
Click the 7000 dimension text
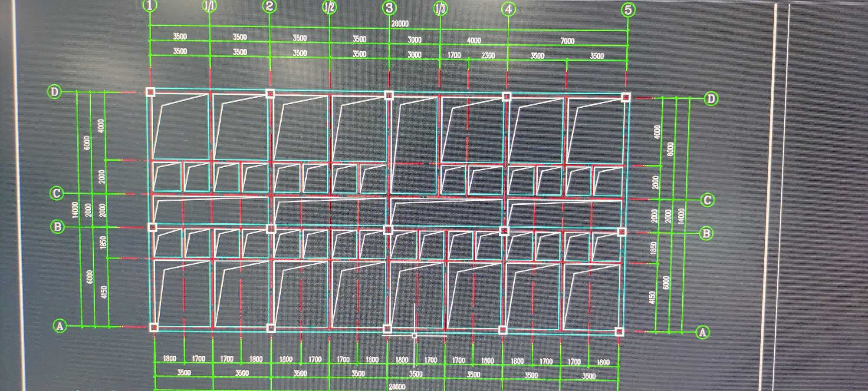click(x=567, y=41)
